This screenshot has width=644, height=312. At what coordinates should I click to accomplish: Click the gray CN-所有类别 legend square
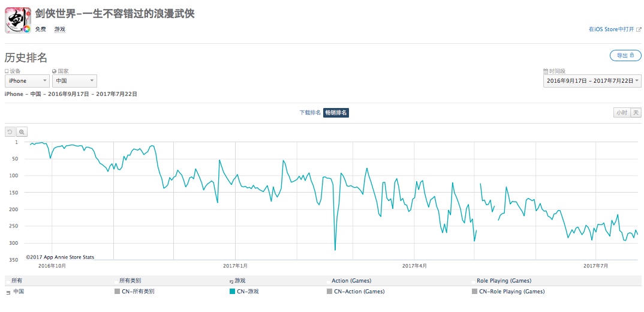click(117, 292)
